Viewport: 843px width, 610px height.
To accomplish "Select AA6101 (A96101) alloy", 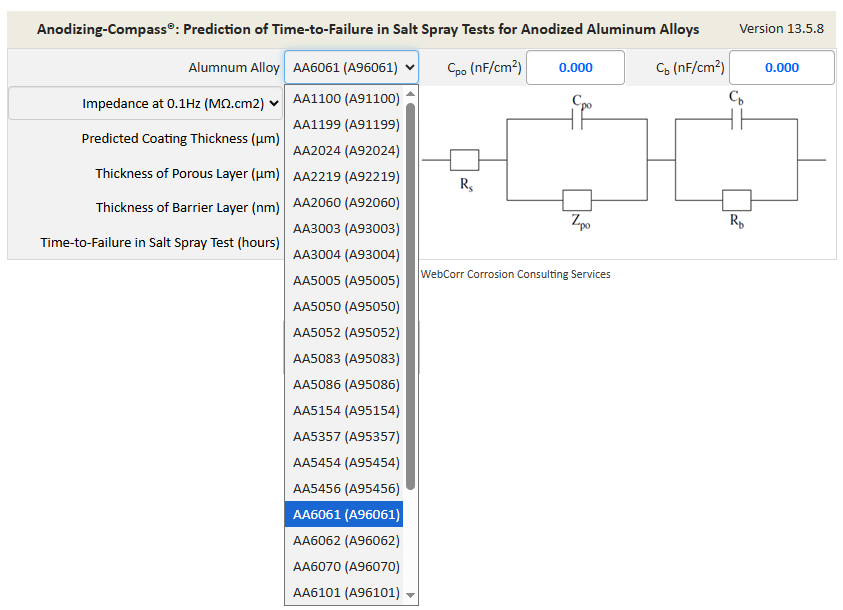I will tap(345, 592).
